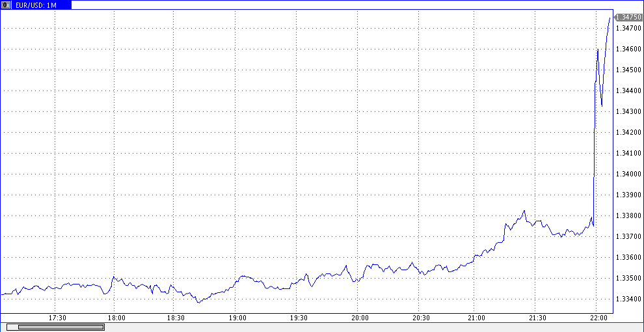Viewport: 644px width, 332px height.
Task: Click the 1.34700 price axis label
Action: (629, 29)
